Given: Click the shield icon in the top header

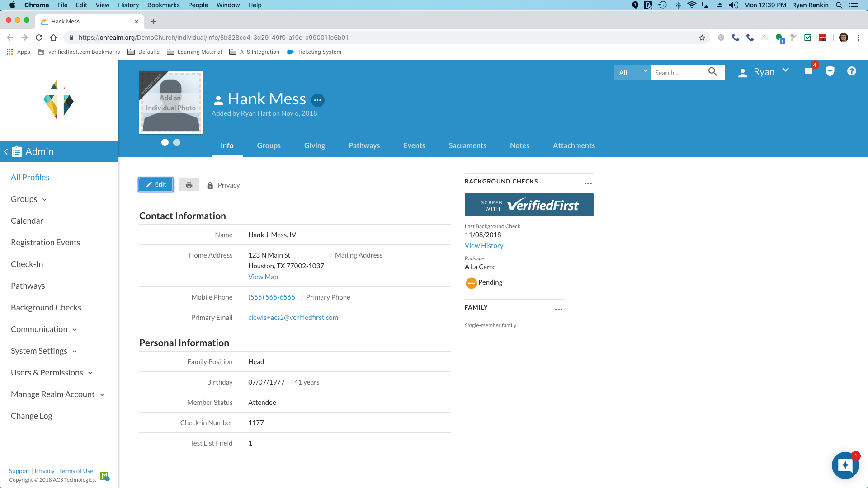Looking at the screenshot, I should (x=830, y=71).
